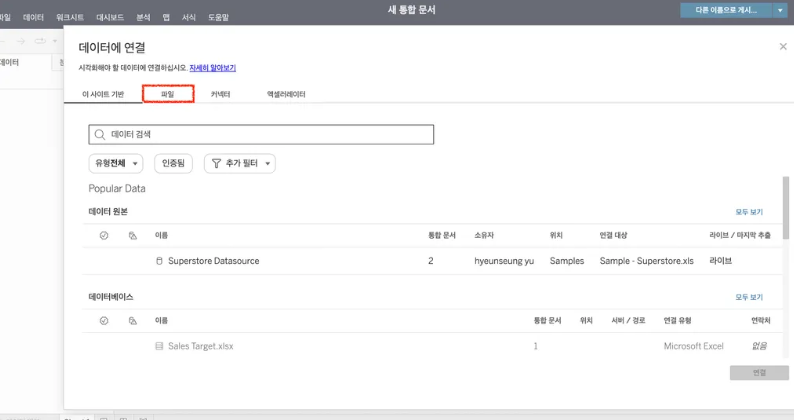794x420 pixels.
Task: Click the 이름 column header in 데이터 원본
Action: pos(161,236)
